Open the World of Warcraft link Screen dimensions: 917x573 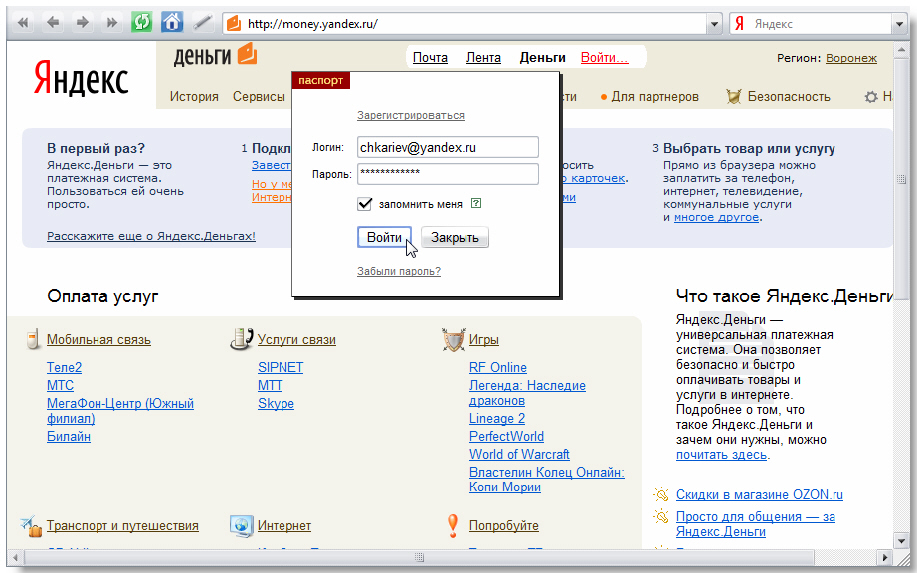pyautogui.click(x=519, y=454)
